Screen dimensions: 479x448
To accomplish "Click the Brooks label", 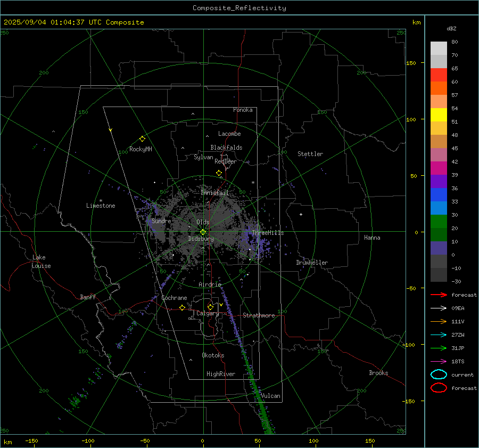I will tap(378, 373).
